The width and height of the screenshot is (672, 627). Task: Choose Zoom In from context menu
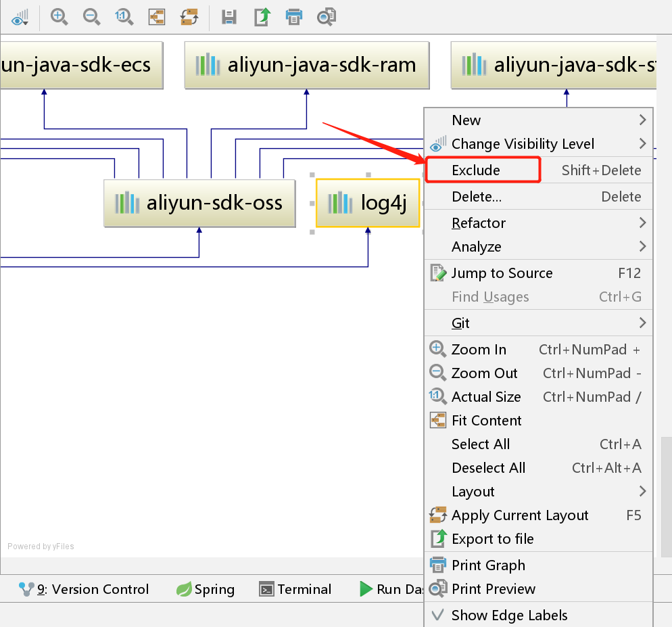tap(539, 350)
